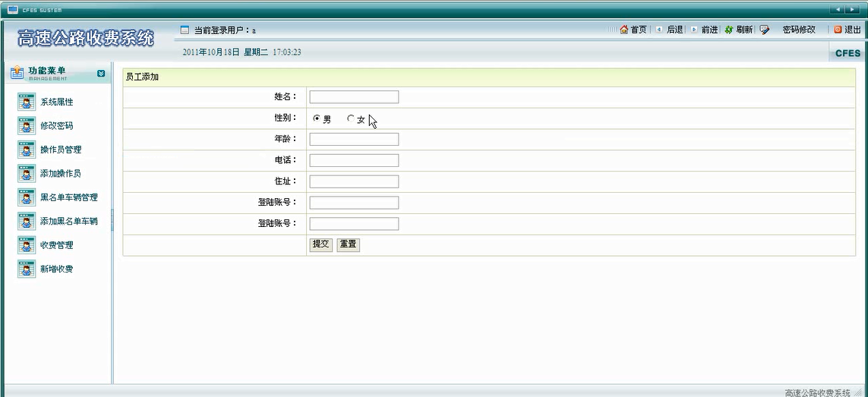Click the 提交 submit button
The width and height of the screenshot is (868, 397).
tap(321, 244)
